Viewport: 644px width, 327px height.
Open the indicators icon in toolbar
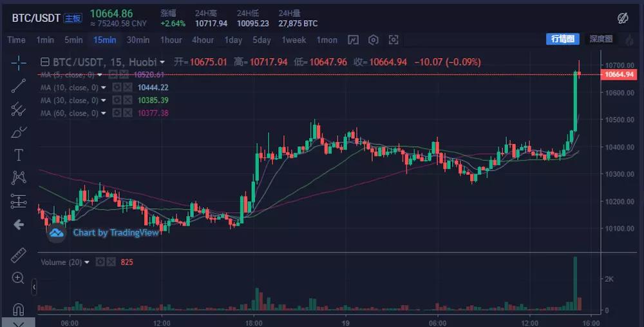(x=352, y=40)
